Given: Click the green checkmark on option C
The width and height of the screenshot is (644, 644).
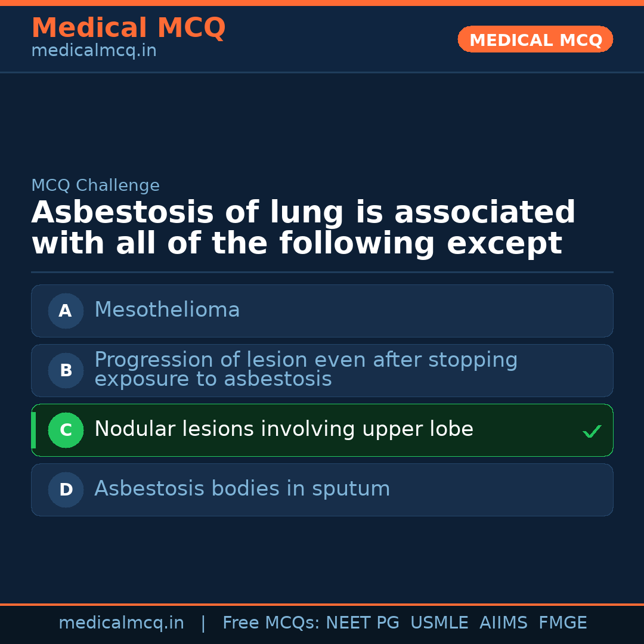Looking at the screenshot, I should click(592, 431).
